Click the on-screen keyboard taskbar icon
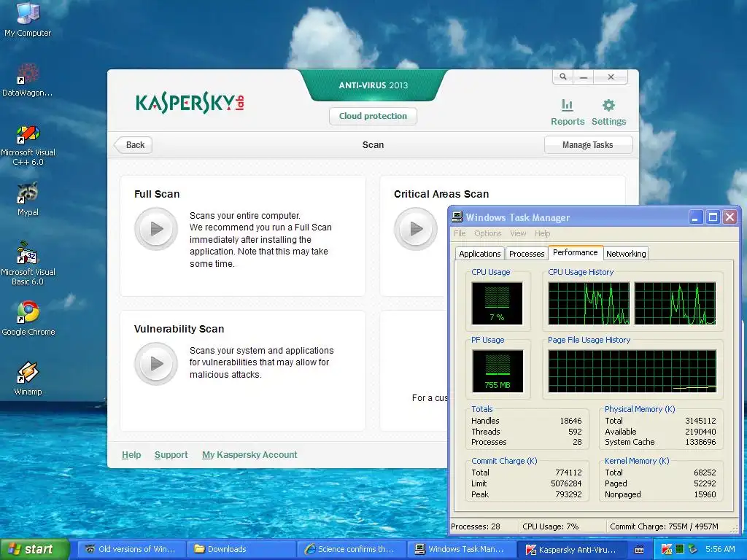747x560 pixels. [x=639, y=550]
